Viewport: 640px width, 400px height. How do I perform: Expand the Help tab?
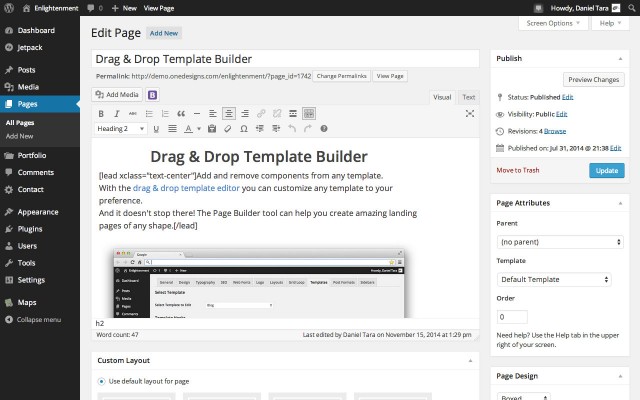pyautogui.click(x=610, y=24)
